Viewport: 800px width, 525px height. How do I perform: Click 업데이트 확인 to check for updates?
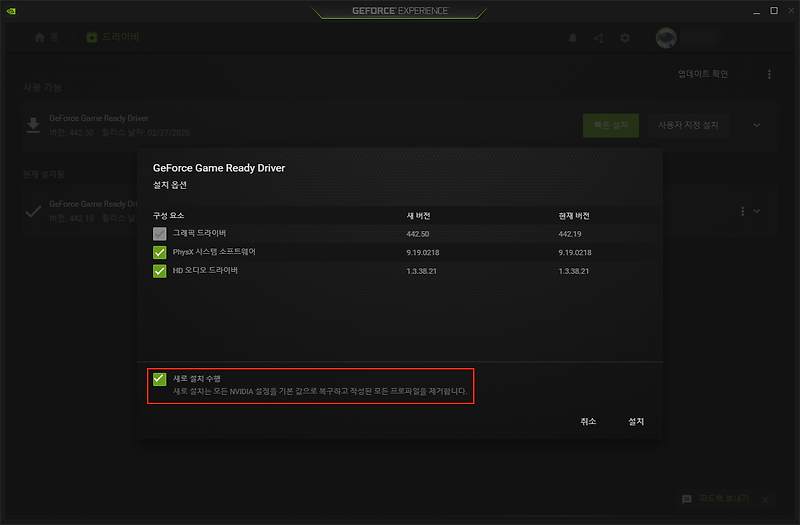click(x=703, y=74)
